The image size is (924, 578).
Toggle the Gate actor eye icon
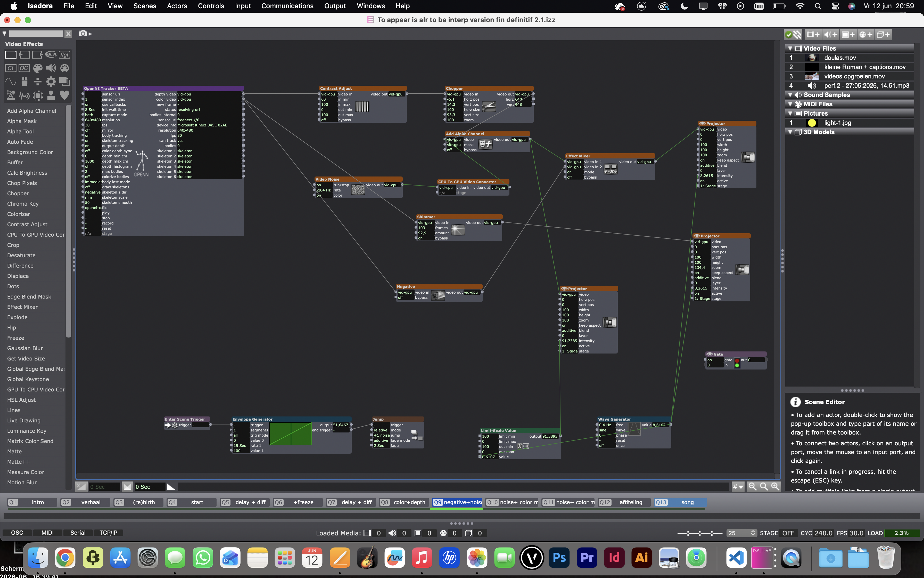click(709, 354)
